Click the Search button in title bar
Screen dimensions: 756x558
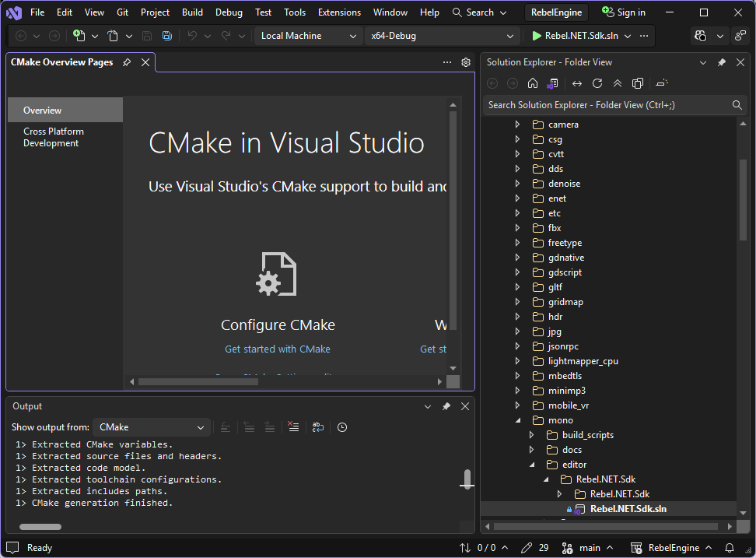(x=479, y=12)
